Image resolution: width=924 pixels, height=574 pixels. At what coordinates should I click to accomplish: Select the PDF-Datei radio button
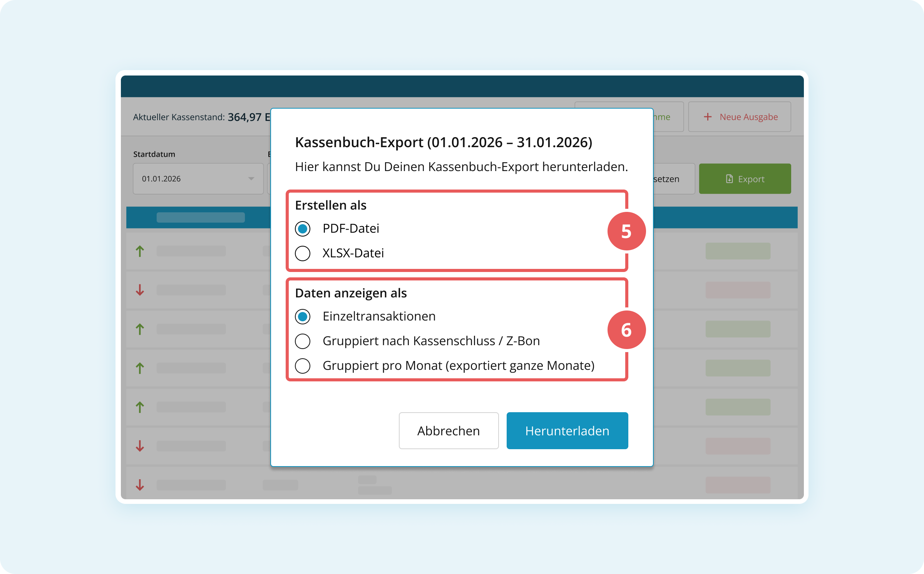303,228
